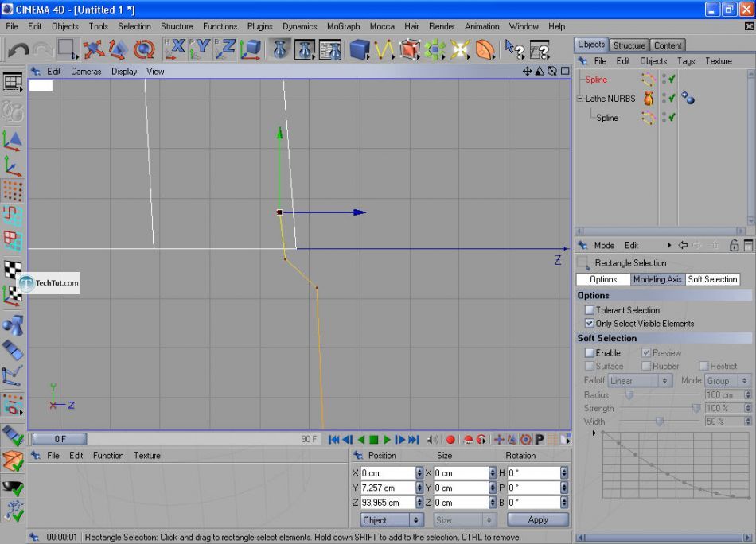The image size is (756, 544).
Task: Expand the falloff curve disclosure triangle
Action: [x=594, y=433]
